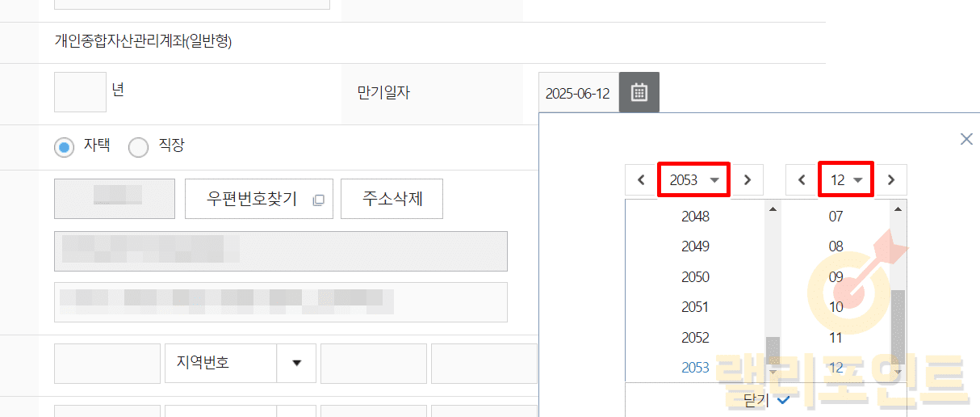
Task: Click the 주소삭제 button
Action: coord(392,199)
